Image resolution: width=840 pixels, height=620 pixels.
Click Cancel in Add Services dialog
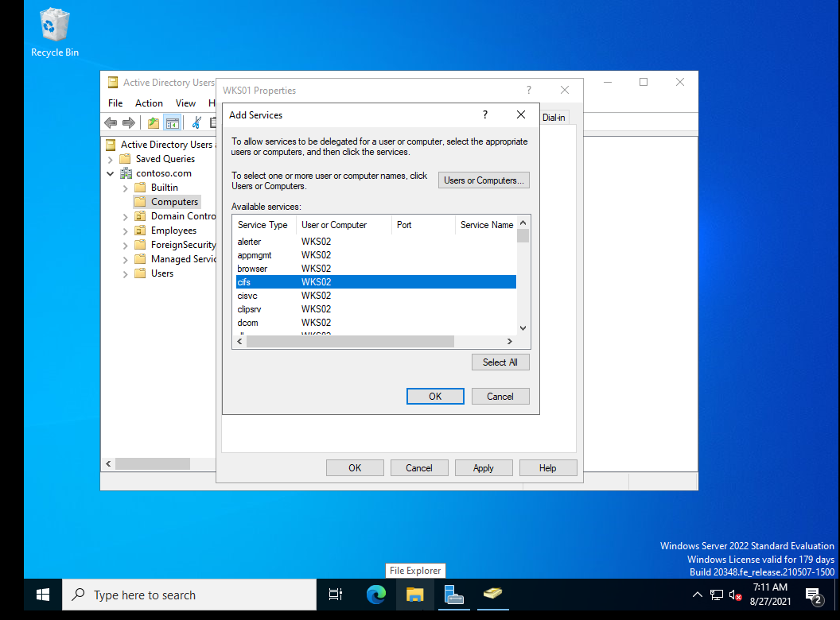coord(500,396)
